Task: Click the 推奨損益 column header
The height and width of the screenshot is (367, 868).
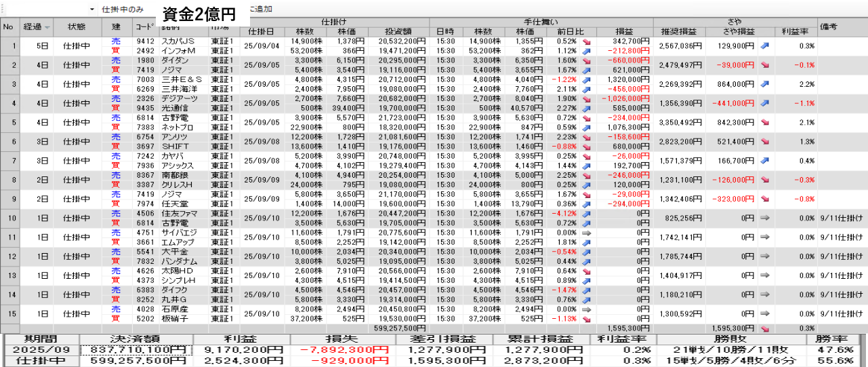Action: coord(679,32)
